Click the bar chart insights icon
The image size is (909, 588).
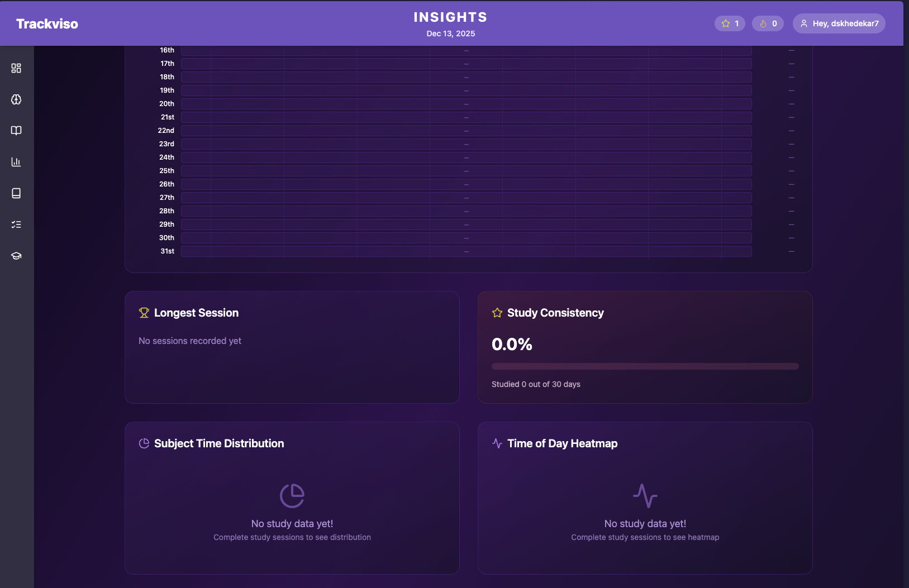[x=16, y=162]
